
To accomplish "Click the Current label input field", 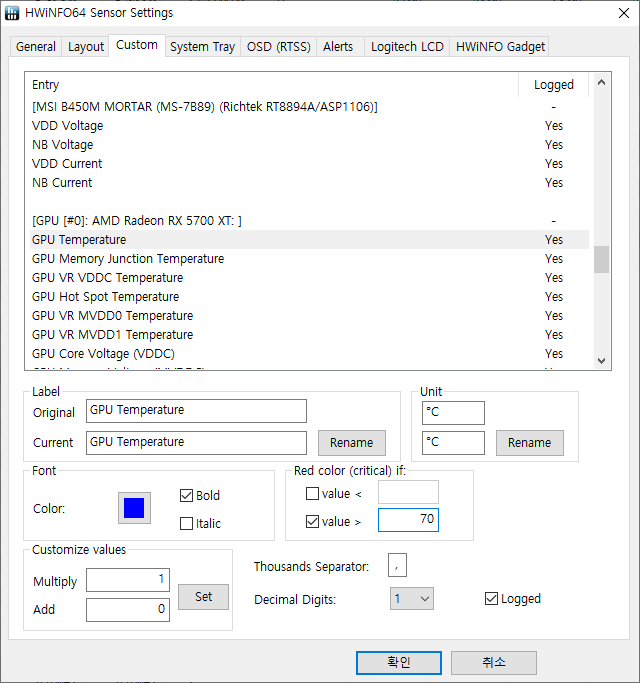I will coord(196,443).
